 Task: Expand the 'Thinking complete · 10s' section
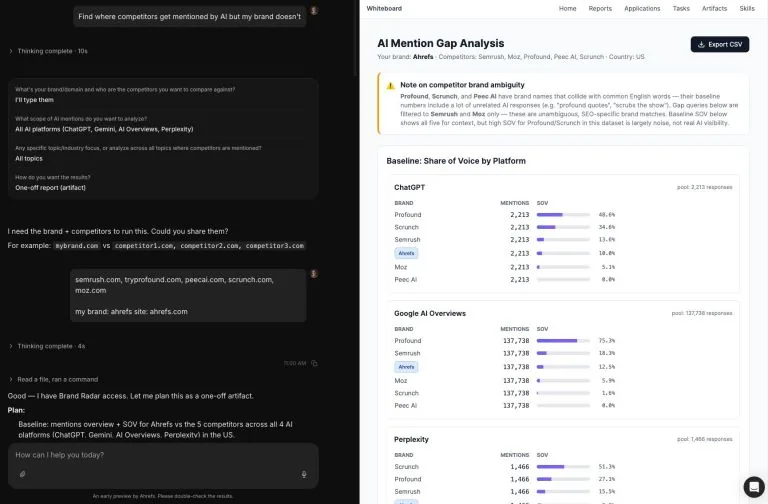pos(48,51)
